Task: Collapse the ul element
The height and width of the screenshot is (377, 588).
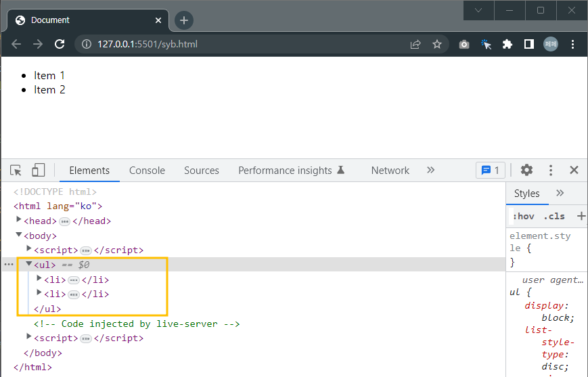Action: click(28, 264)
